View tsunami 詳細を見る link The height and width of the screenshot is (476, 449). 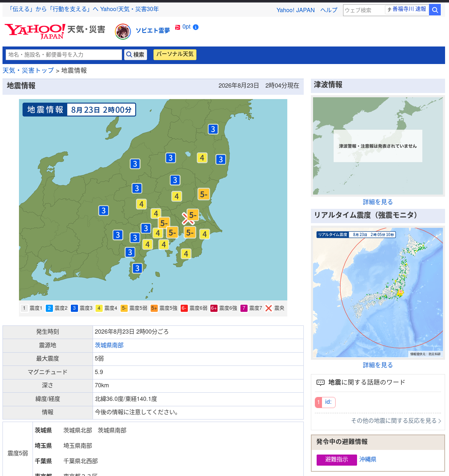(378, 202)
